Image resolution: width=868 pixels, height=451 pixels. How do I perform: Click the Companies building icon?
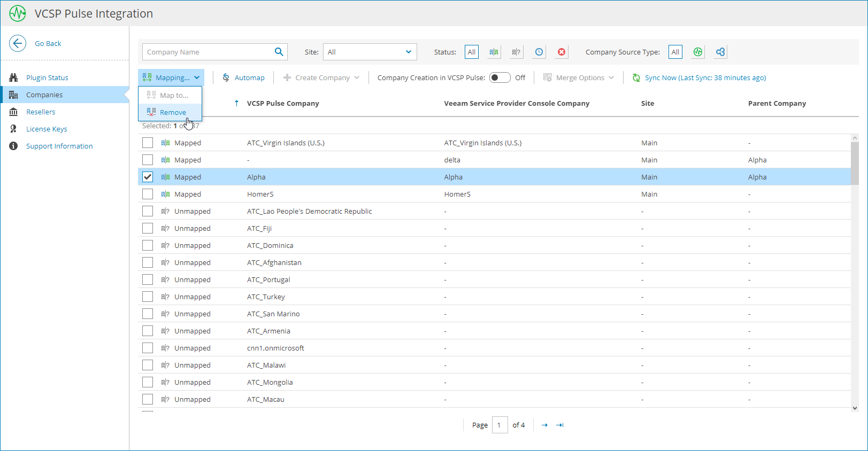tap(13, 95)
